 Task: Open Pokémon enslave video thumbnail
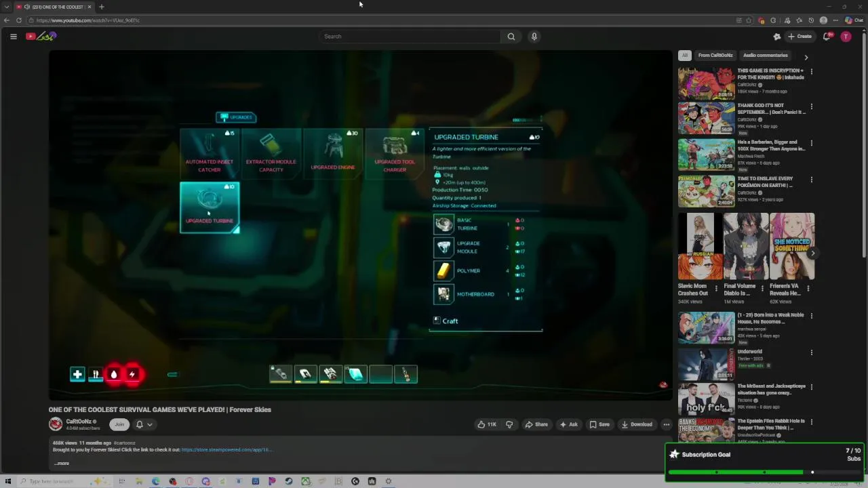(706, 191)
